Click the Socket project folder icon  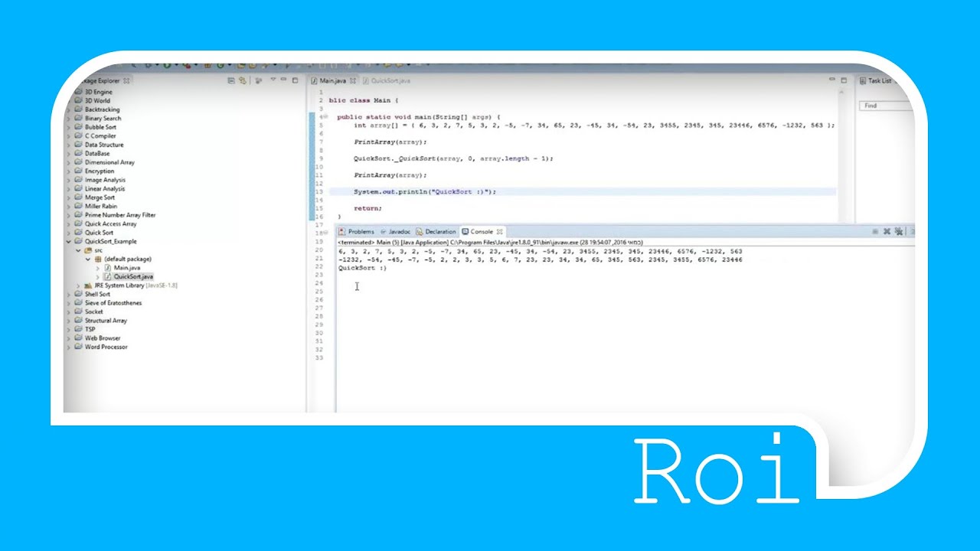(x=78, y=311)
